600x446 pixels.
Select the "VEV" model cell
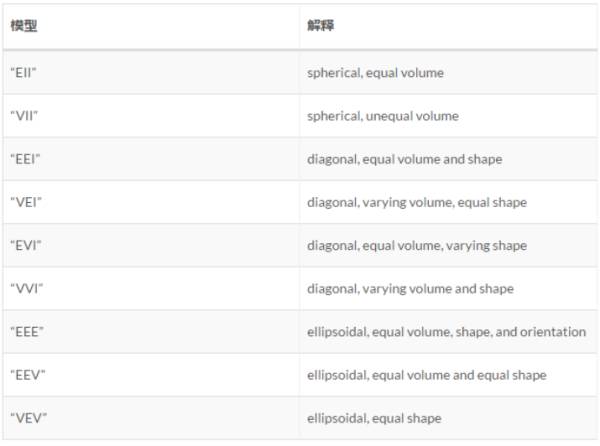pyautogui.click(x=26, y=418)
